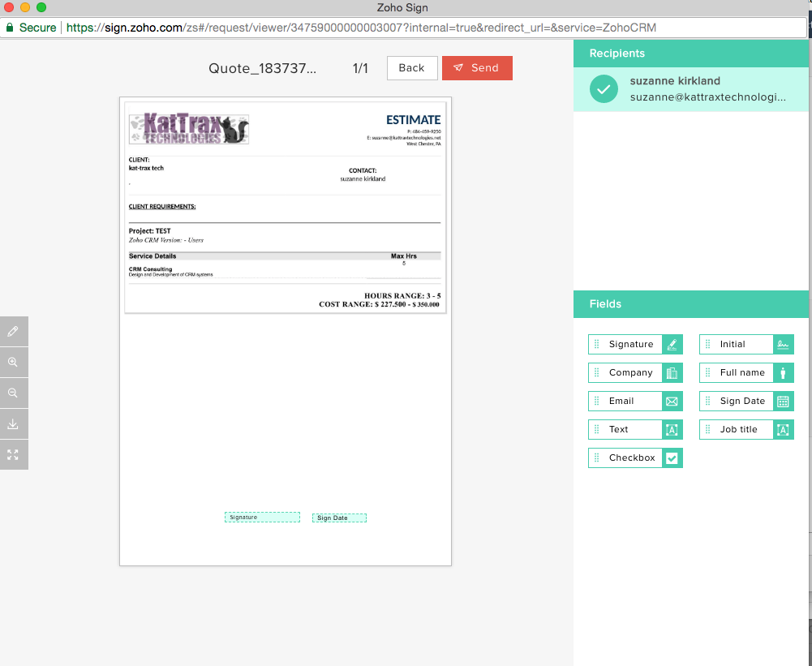812x666 pixels.
Task: Click the Back button
Action: 412,68
